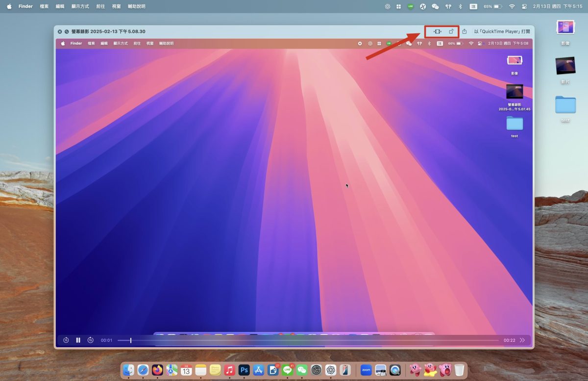Click the WeChat status icon in menu bar
The height and width of the screenshot is (381, 588).
click(x=435, y=6)
